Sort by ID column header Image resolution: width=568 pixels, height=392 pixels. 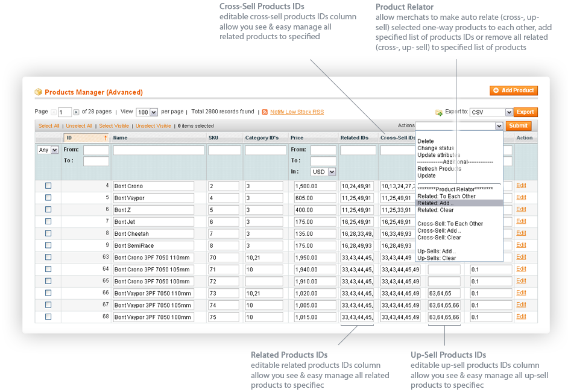pyautogui.click(x=86, y=138)
